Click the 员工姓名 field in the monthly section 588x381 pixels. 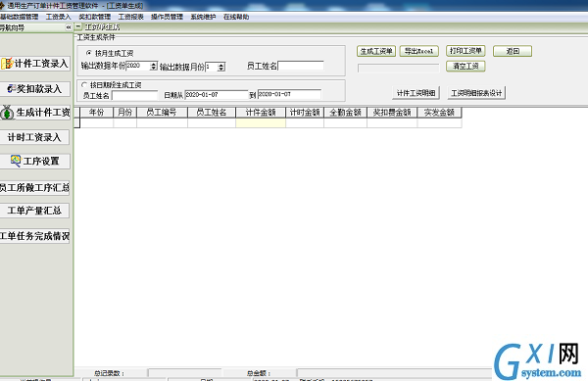301,66
